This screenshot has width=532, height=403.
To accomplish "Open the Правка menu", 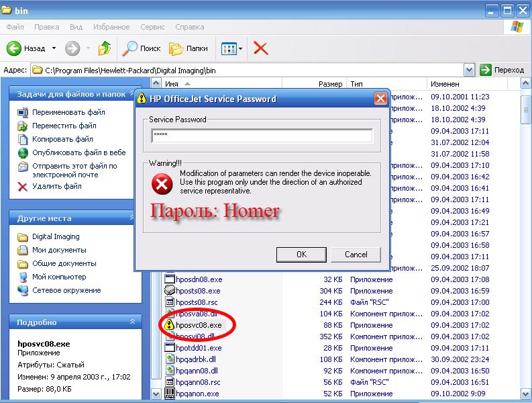I will (x=46, y=27).
